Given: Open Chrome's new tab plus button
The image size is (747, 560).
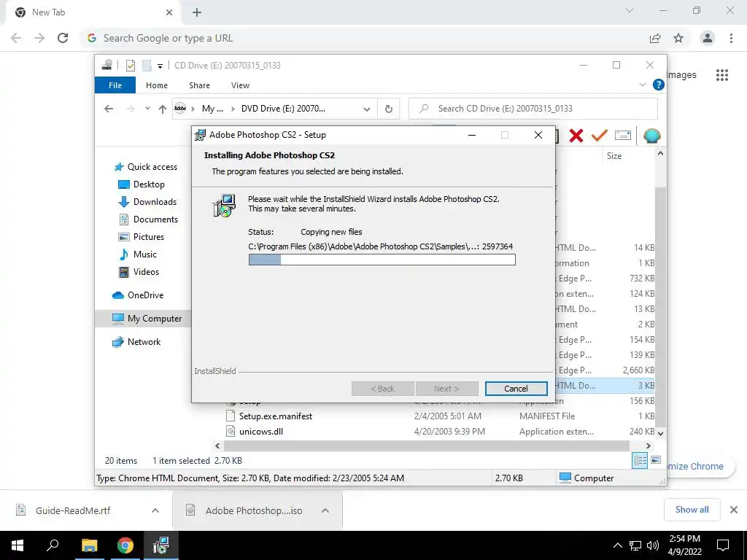Looking at the screenshot, I should (x=197, y=12).
